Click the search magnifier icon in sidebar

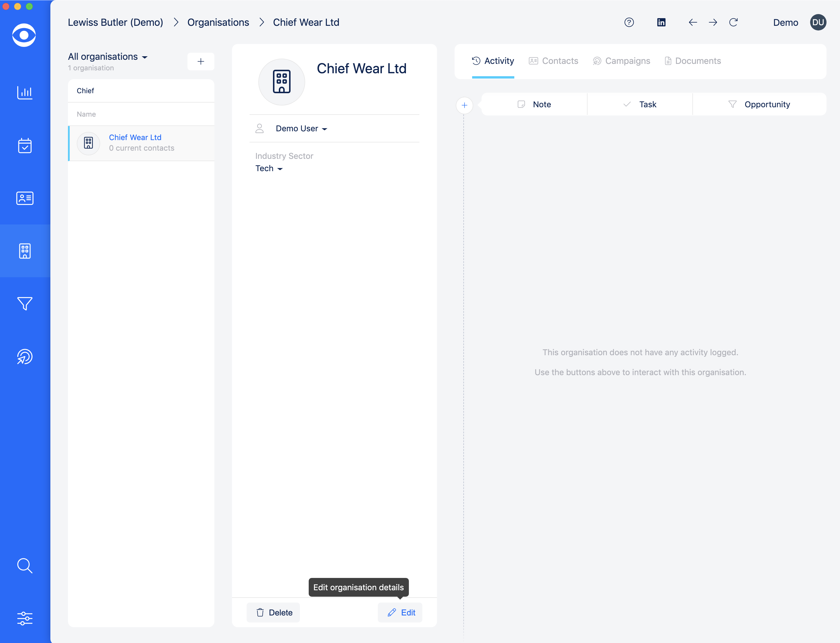pyautogui.click(x=25, y=565)
